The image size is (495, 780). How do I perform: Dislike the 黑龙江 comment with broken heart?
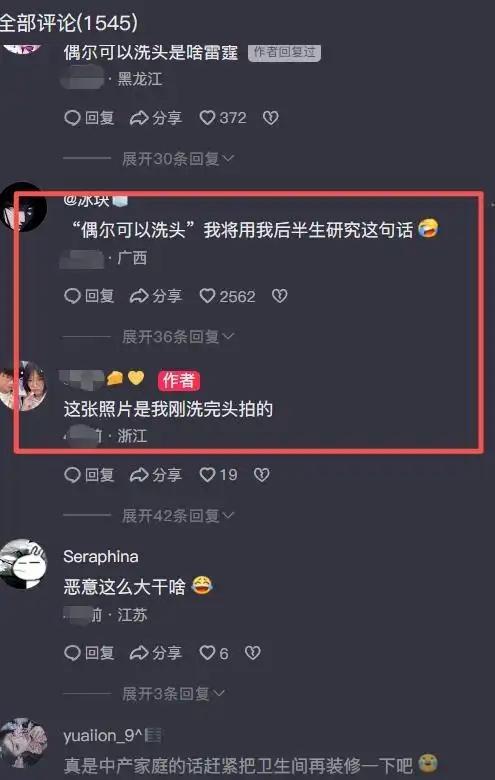click(x=271, y=118)
